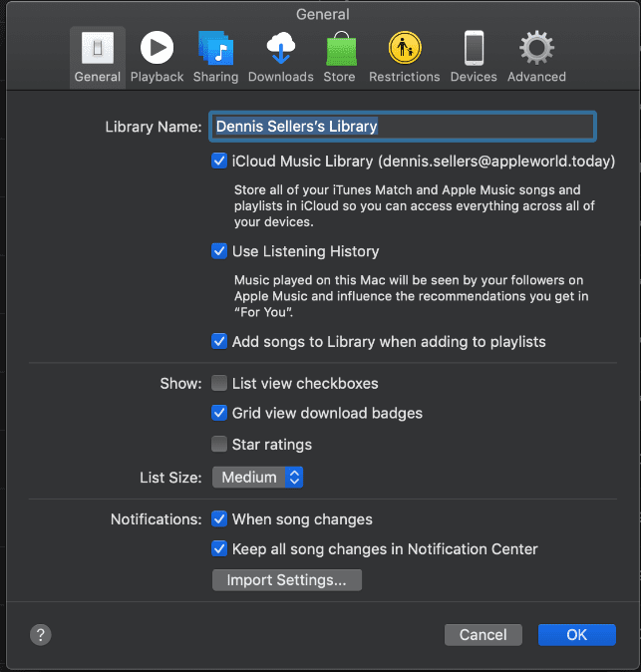Select the Store shopping bag icon

tap(339, 48)
